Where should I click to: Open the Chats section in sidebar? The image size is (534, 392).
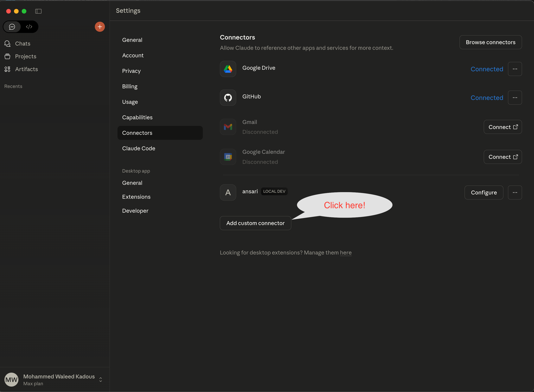point(22,43)
